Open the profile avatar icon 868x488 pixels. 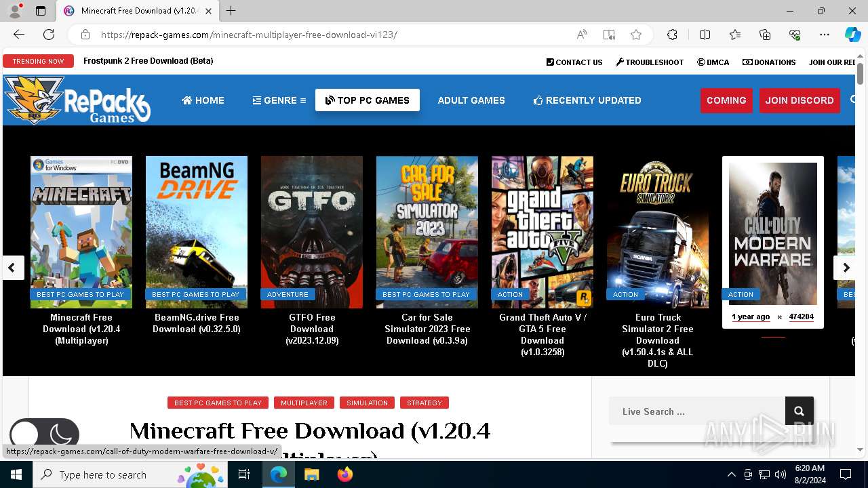point(14,11)
